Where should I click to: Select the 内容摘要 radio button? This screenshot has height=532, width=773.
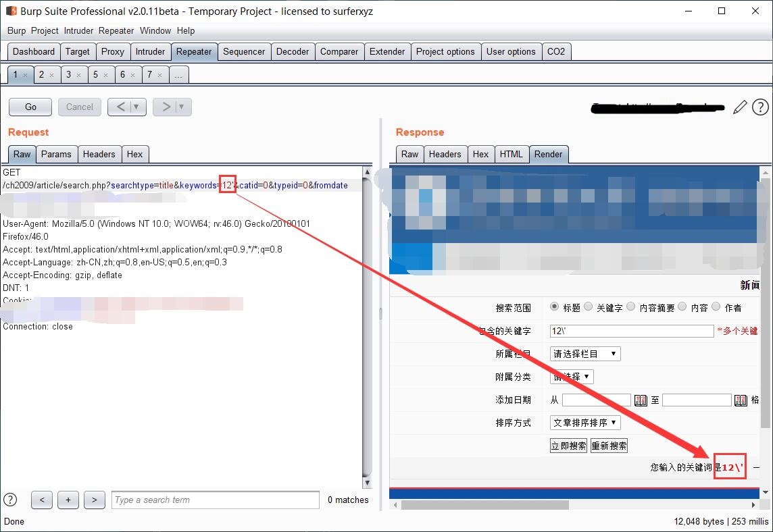coord(630,307)
